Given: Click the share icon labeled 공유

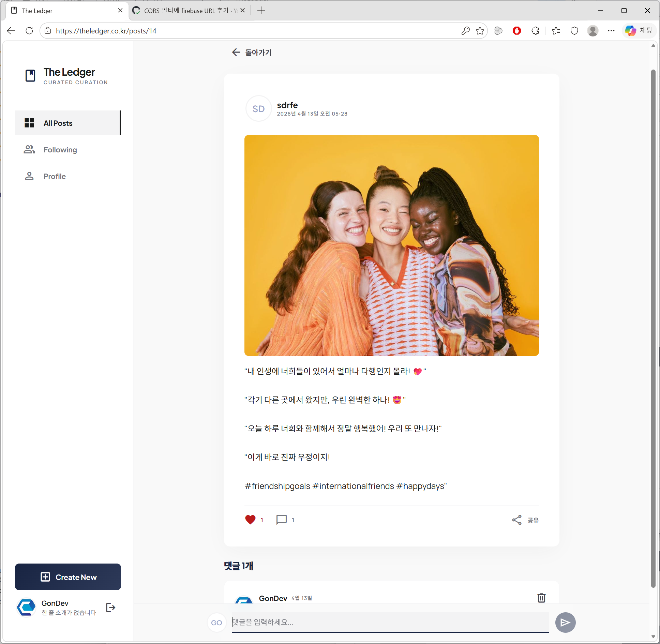Looking at the screenshot, I should (517, 520).
